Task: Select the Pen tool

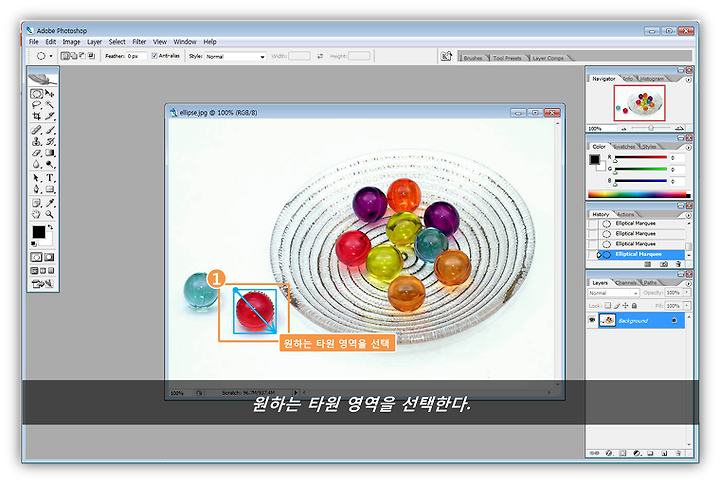Action: (36, 189)
